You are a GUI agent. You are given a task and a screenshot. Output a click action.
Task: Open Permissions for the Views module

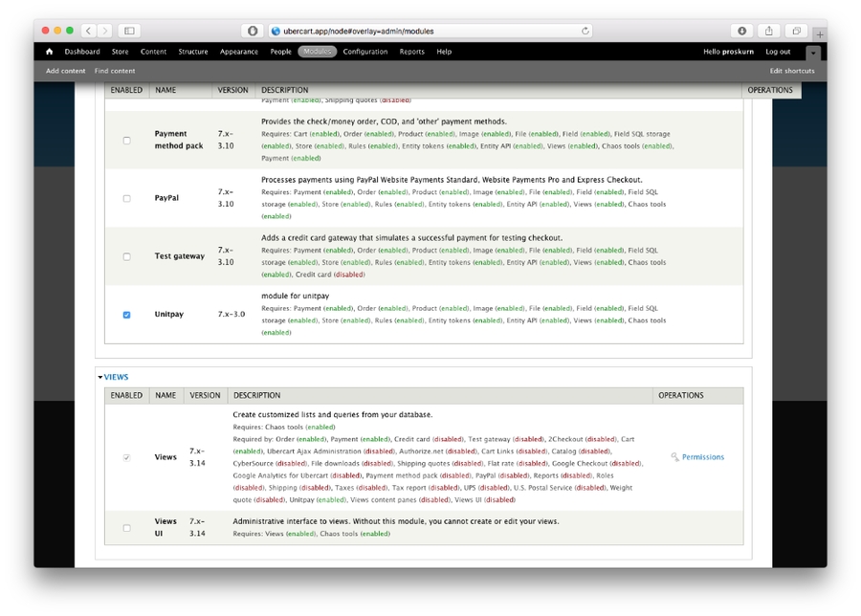tap(702, 457)
